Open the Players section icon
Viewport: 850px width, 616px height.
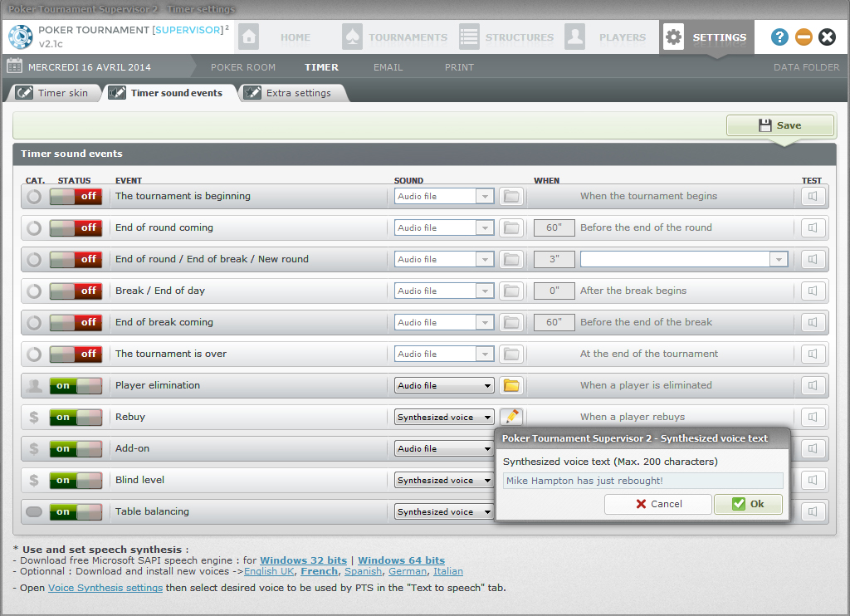pyautogui.click(x=574, y=37)
